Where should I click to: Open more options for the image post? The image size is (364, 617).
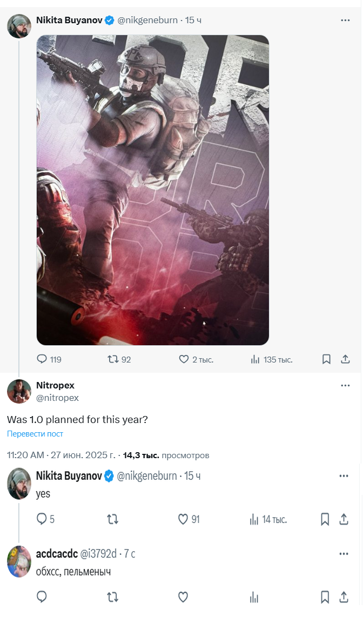tap(346, 20)
